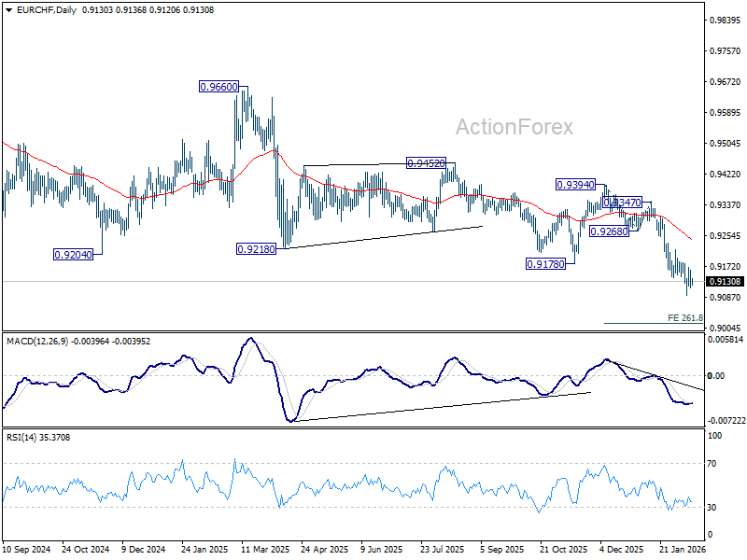The image size is (747, 560).
Task: Click the 0.93470 price label
Action: click(x=622, y=203)
